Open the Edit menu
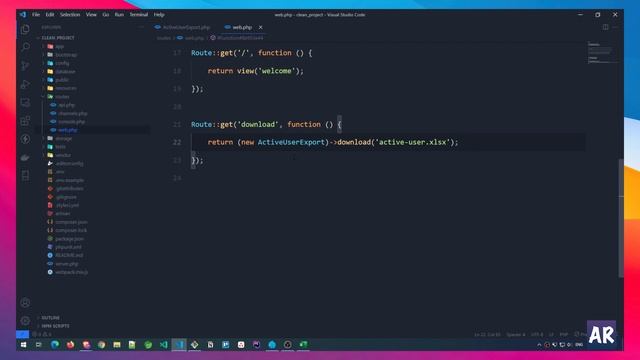Image resolution: width=640 pixels, height=360 pixels. pos(50,14)
